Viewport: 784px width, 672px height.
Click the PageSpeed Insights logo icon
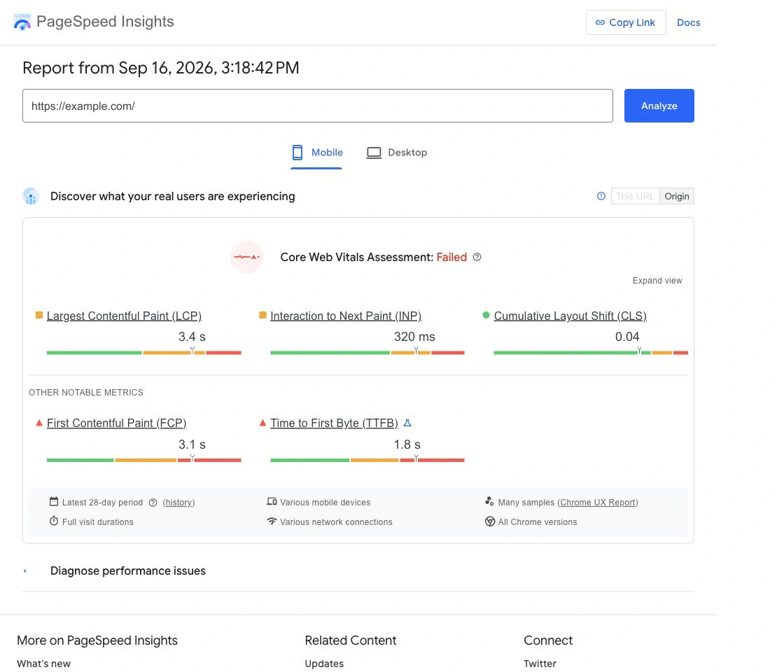coord(22,22)
